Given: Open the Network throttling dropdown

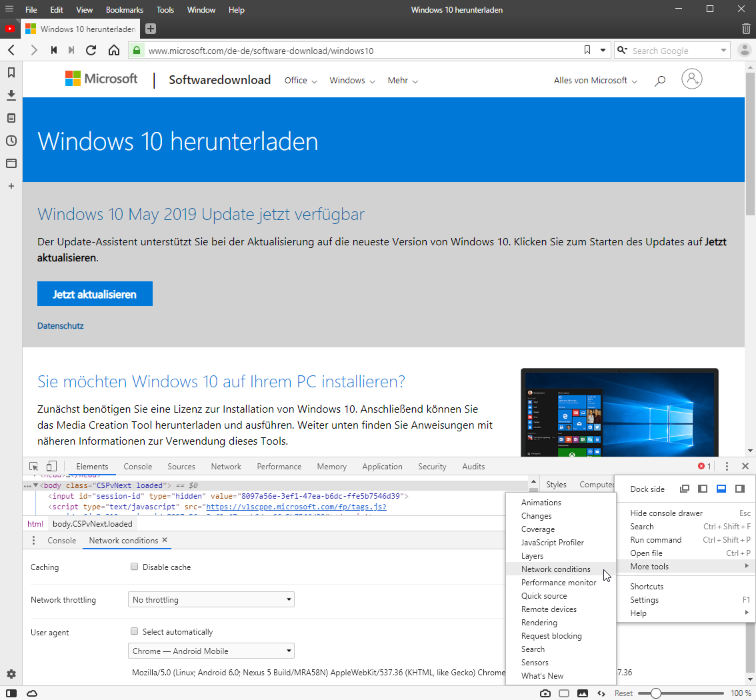Looking at the screenshot, I should pos(211,599).
